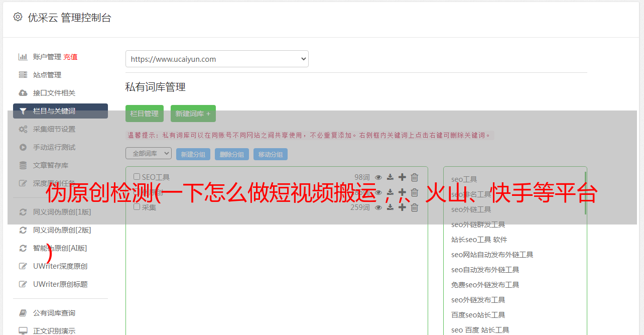The width and height of the screenshot is (644, 335).
Task: Select the keyword seo外链工具
Action: tap(471, 209)
